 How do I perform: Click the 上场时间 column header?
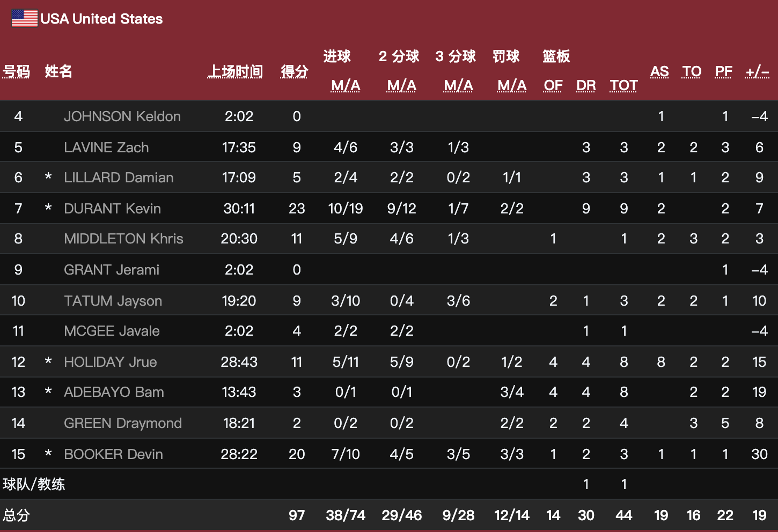(235, 71)
